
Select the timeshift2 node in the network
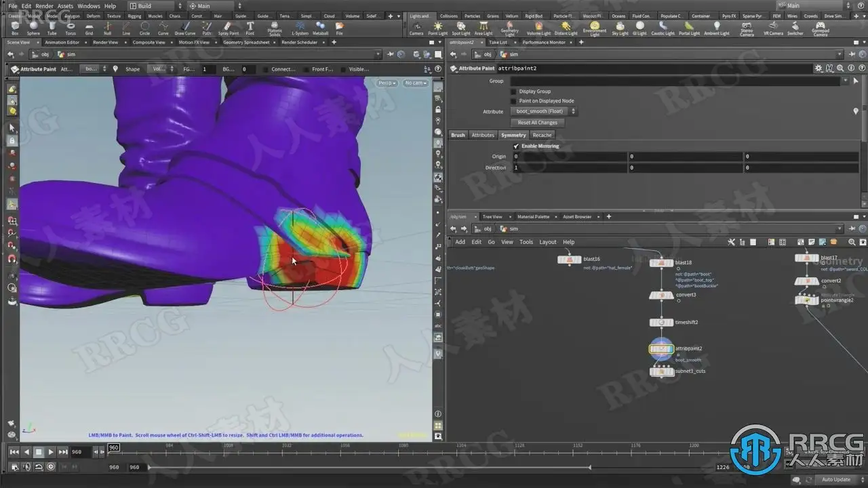click(661, 323)
